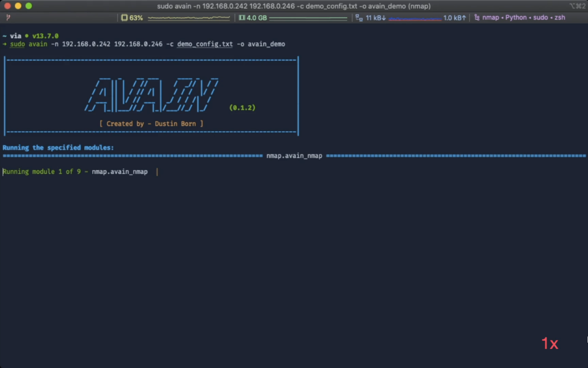Click the AVAIN ASCII art logo
The width and height of the screenshot is (588, 368).
[x=151, y=95]
